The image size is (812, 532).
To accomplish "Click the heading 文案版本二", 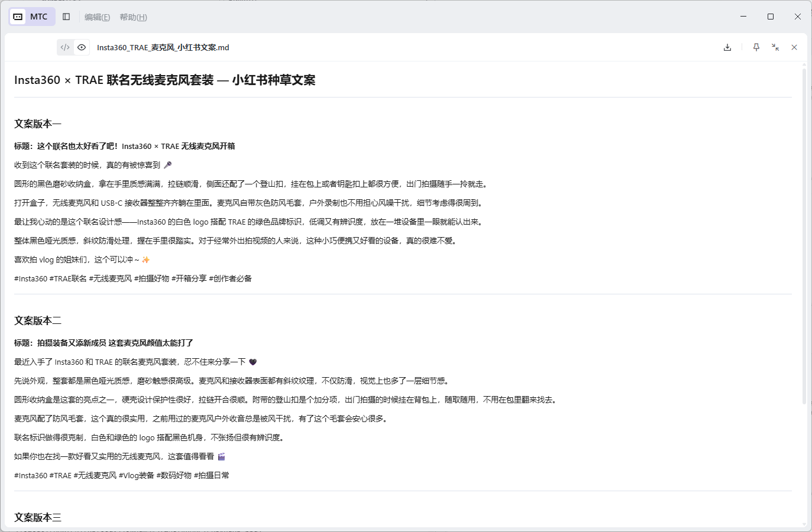I will pyautogui.click(x=38, y=320).
